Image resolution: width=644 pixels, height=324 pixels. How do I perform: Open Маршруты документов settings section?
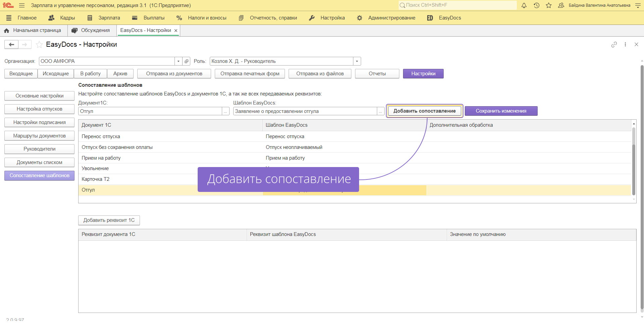click(39, 136)
